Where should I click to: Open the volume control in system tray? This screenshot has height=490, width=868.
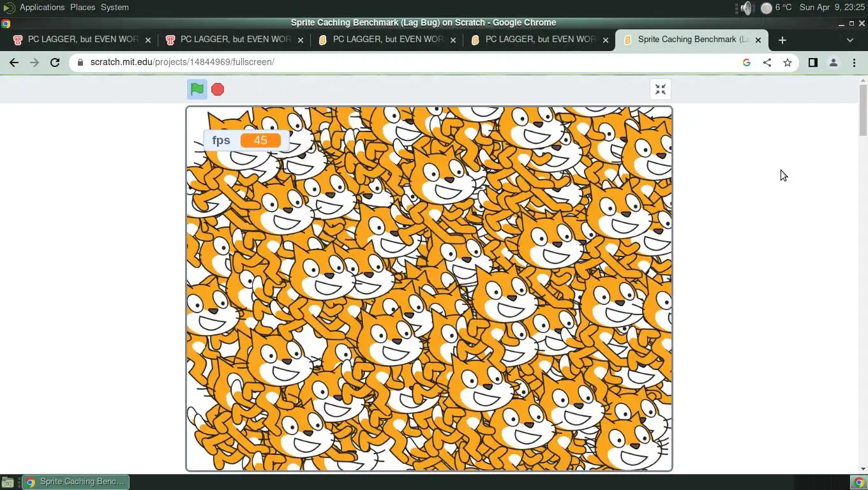746,8
